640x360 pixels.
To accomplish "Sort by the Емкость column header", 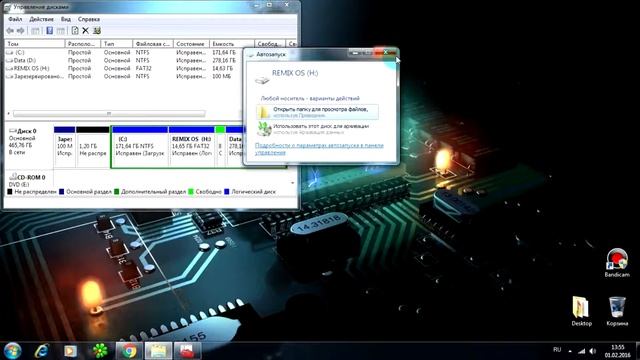I will tap(231, 44).
